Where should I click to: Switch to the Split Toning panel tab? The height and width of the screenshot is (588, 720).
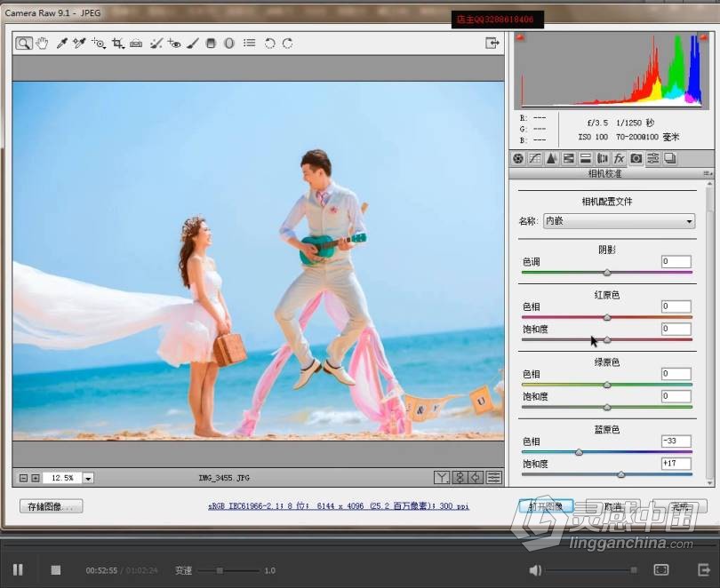586,159
